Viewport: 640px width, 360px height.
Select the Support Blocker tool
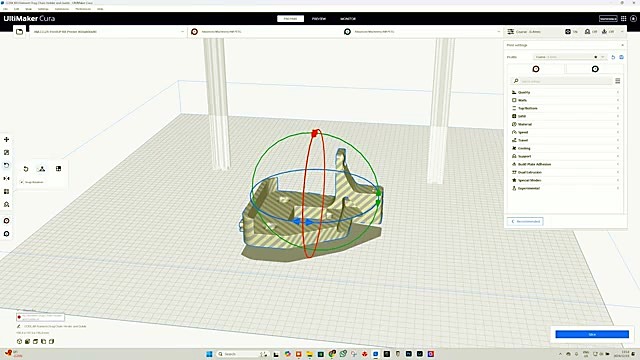tap(7, 204)
